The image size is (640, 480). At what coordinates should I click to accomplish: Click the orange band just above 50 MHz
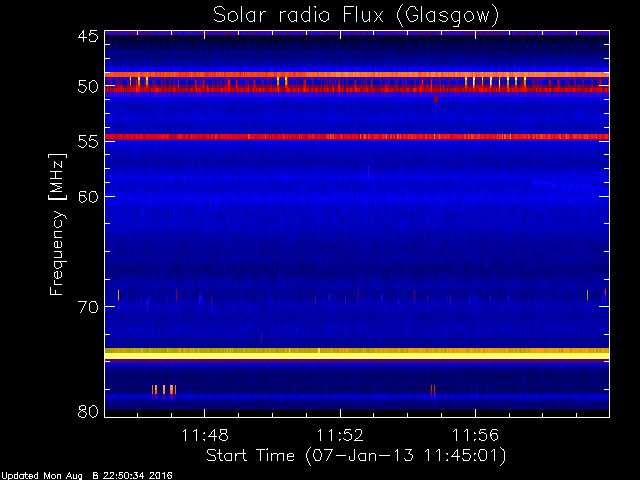pyautogui.click(x=357, y=74)
